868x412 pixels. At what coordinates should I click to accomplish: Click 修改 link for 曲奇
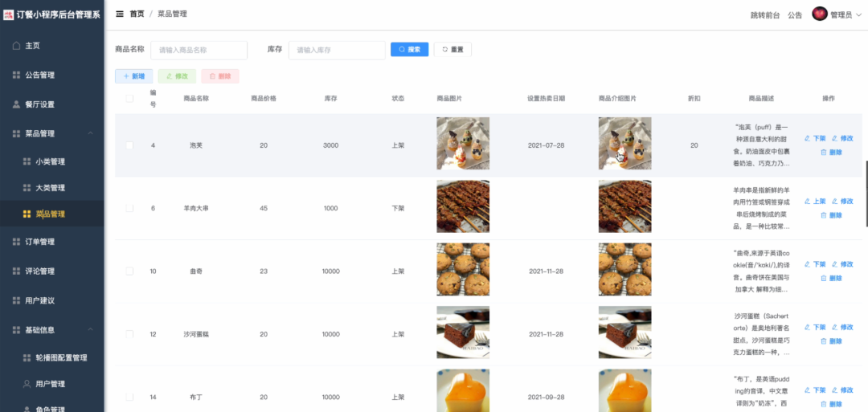[x=842, y=264]
